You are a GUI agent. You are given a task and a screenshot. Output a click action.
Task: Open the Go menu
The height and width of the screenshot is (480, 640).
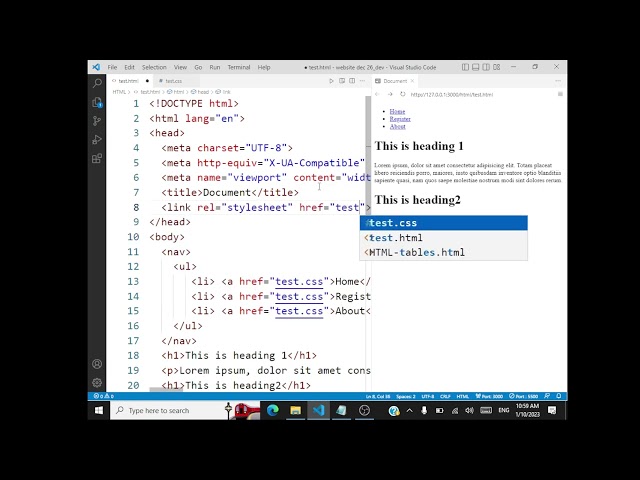click(198, 67)
